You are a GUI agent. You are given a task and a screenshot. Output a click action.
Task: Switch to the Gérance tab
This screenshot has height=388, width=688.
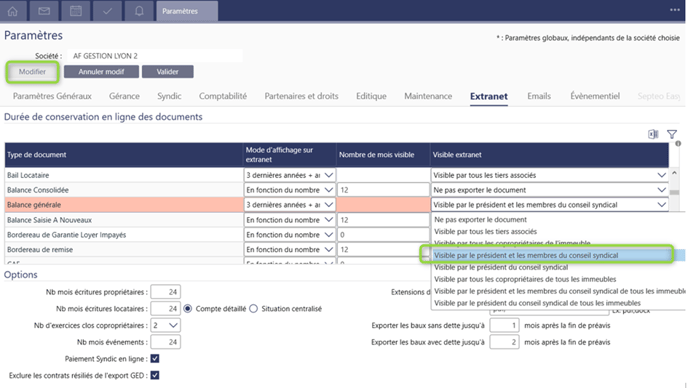[x=124, y=96]
